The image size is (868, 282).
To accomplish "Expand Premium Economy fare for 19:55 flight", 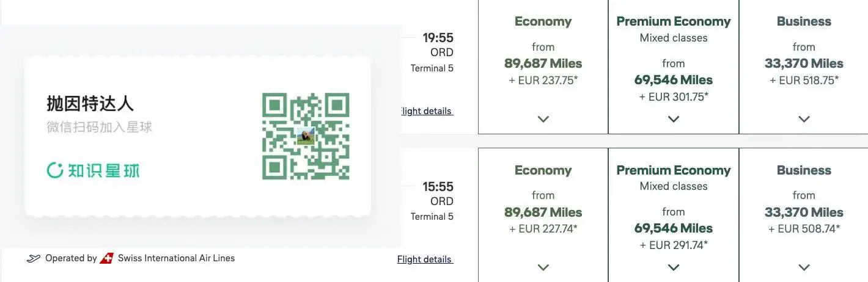I will coord(674,119).
